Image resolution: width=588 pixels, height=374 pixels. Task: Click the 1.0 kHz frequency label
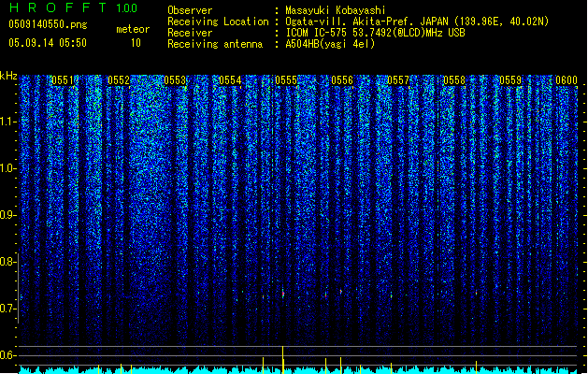tap(7, 168)
